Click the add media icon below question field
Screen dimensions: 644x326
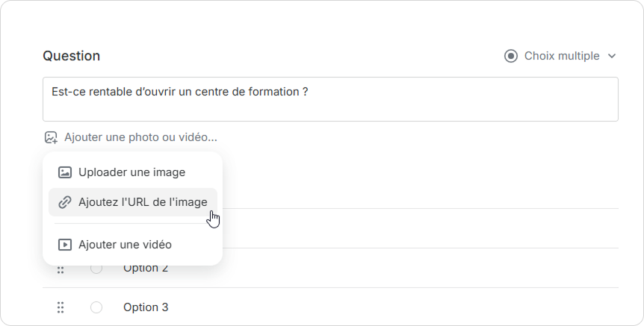coord(51,137)
